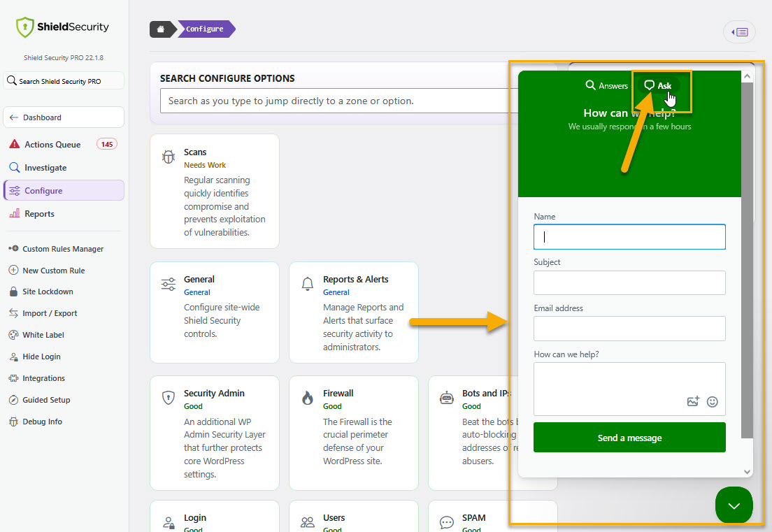Click the Debug Info bug icon
This screenshot has width=772, height=532.
13,422
